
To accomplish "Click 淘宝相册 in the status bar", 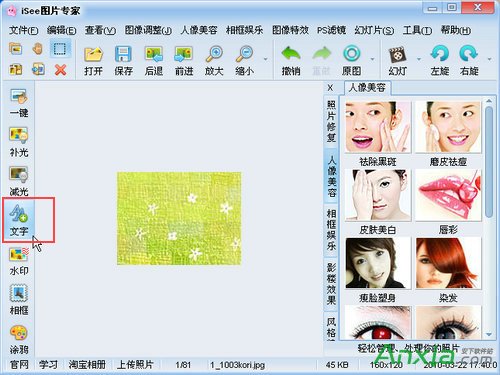I will click(87, 365).
